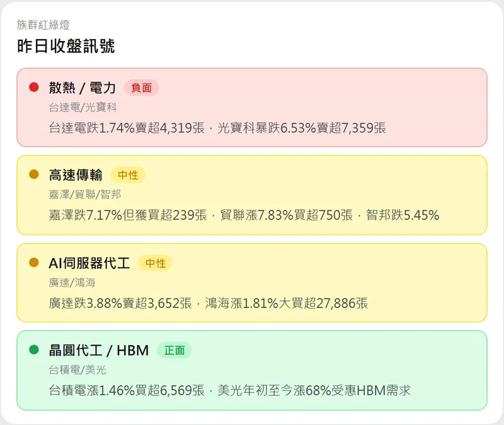The width and height of the screenshot is (504, 425).
Task: Click the amber dot next to 高速傳輸
Action: [34, 174]
